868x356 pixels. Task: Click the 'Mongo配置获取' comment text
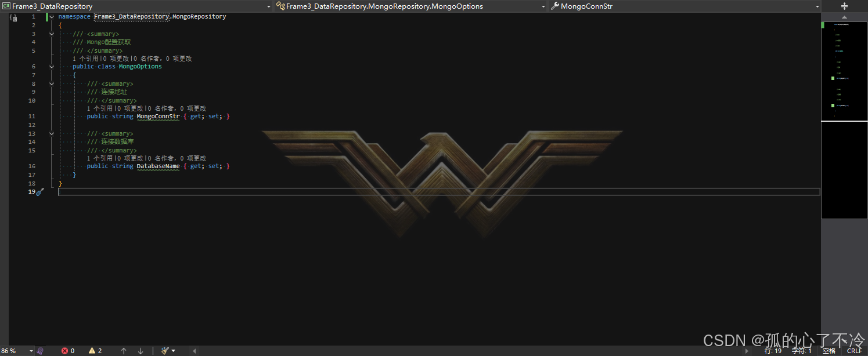tap(109, 42)
